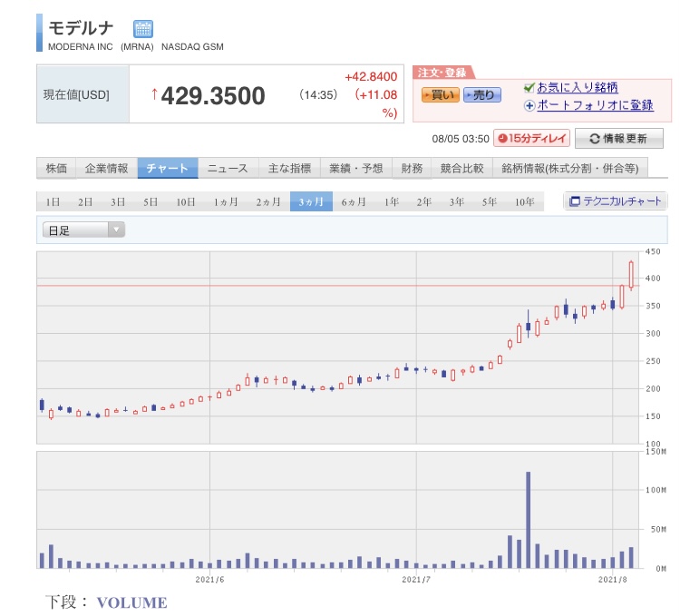Open the テクニカルチャート button
680x616 pixels.
[x=615, y=201]
